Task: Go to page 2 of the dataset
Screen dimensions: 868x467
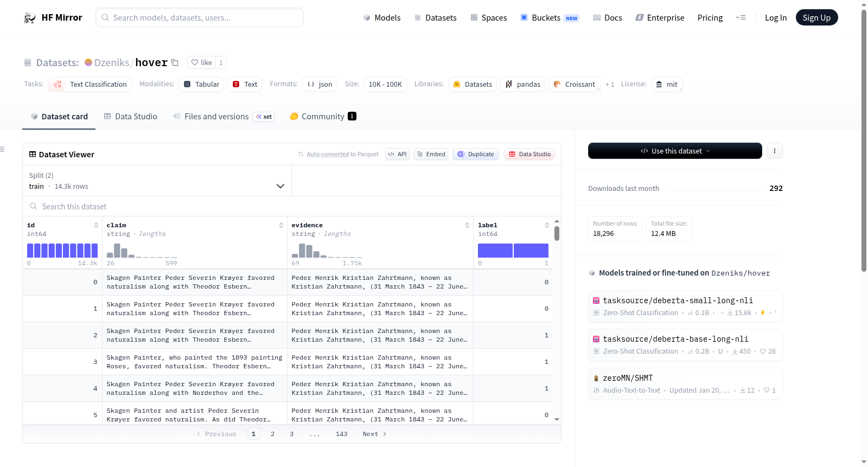Action: 272,434
